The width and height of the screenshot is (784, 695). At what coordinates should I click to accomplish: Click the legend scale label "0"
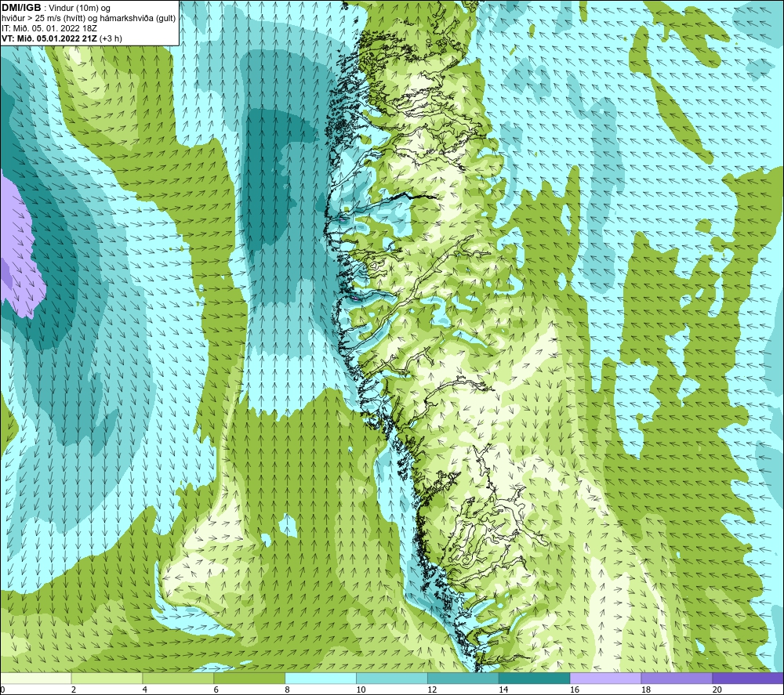[x=2, y=690]
